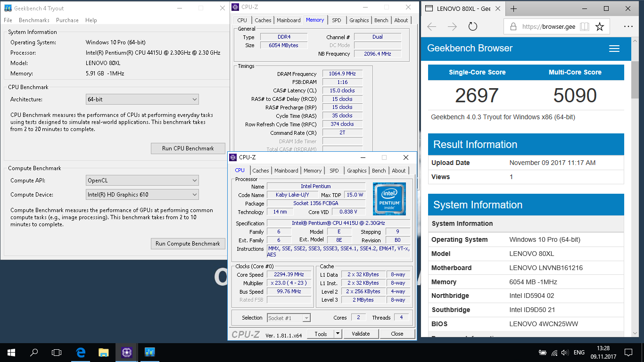Click the Edge back arrow

[431, 27]
